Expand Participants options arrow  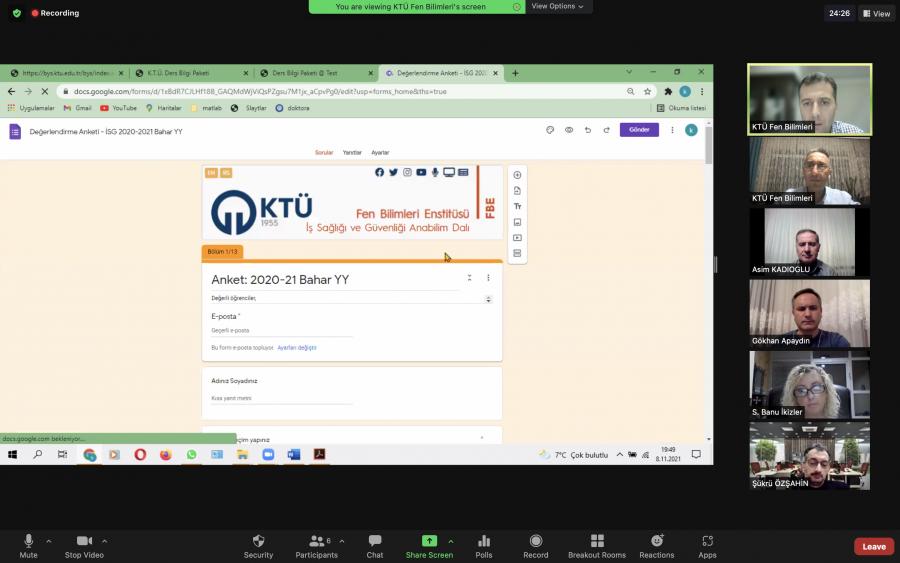[342, 541]
